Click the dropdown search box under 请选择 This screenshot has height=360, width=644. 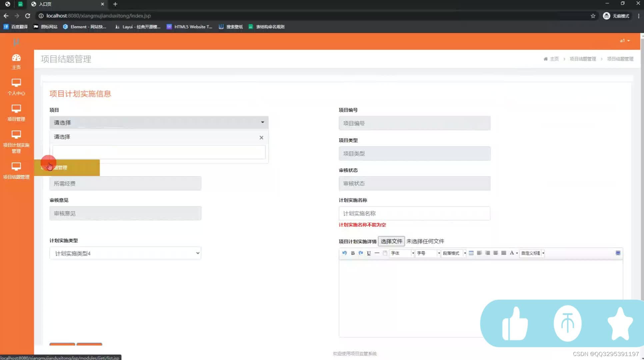[x=159, y=152]
